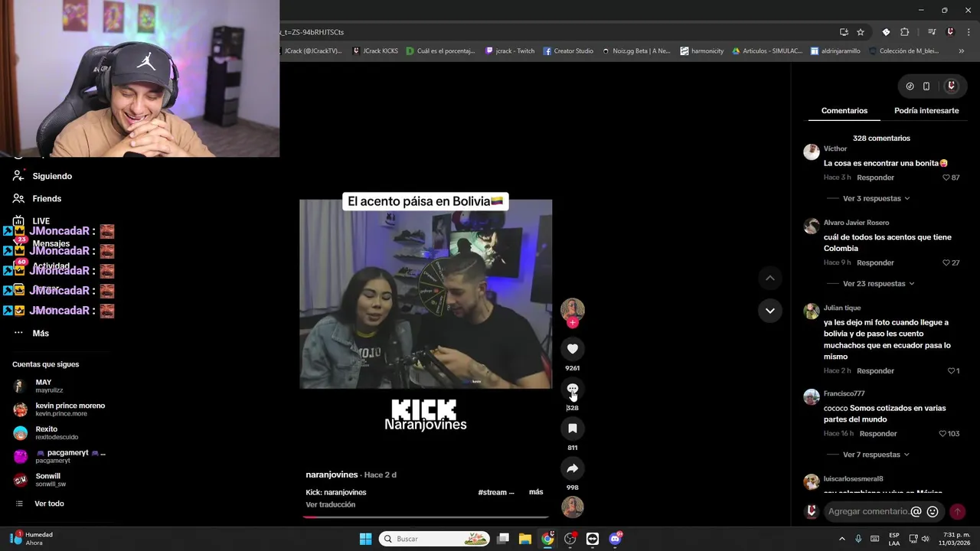Bookmark this page with the star icon

pyautogui.click(x=861, y=32)
